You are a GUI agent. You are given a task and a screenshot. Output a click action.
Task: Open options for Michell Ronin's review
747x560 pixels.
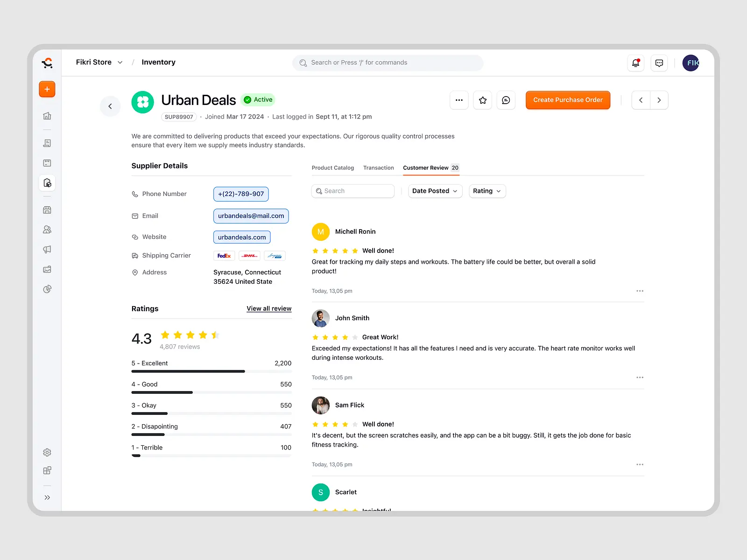point(640,291)
